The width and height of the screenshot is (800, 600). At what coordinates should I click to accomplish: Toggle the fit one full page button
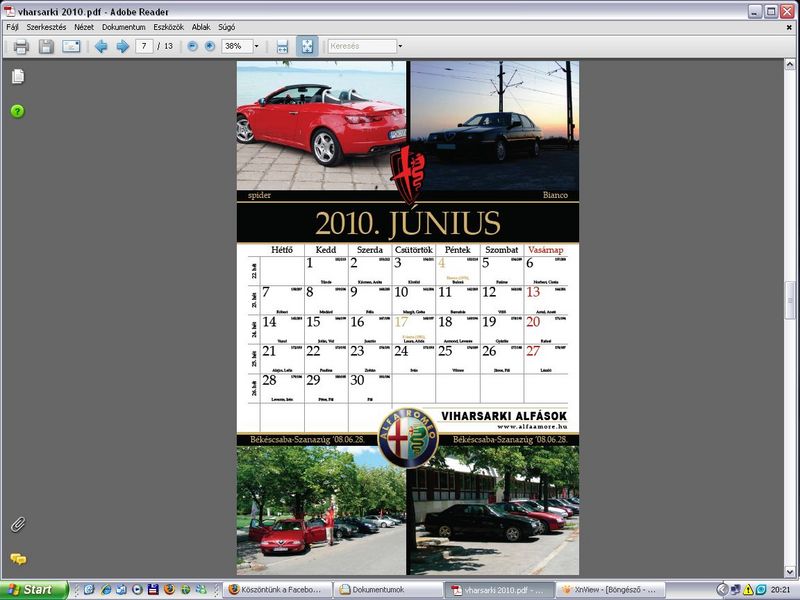click(x=307, y=46)
